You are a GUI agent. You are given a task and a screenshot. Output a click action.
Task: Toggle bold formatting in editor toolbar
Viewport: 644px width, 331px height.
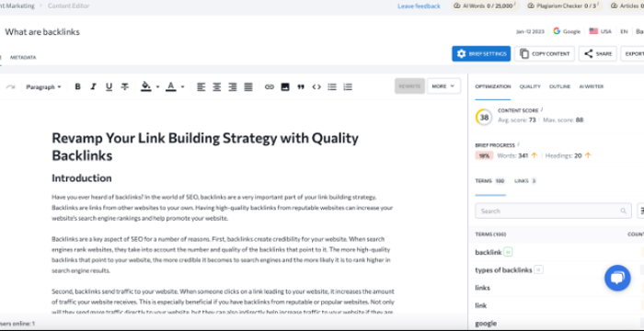tap(77, 86)
